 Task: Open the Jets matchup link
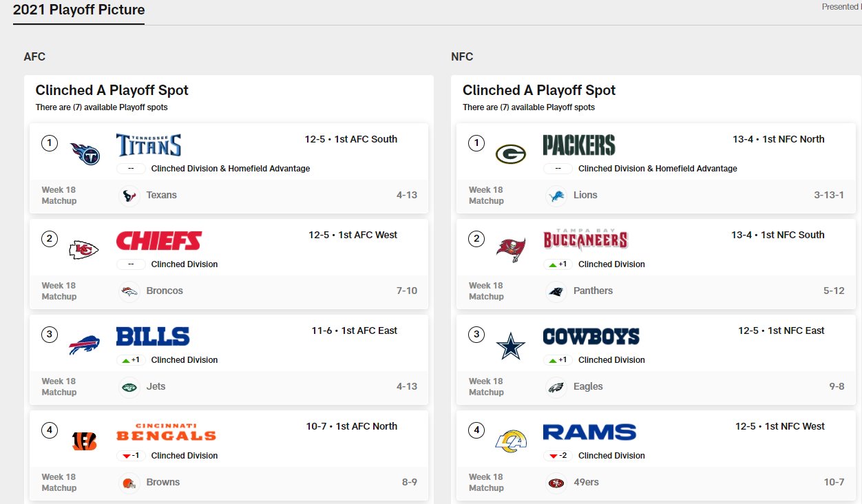[156, 387]
